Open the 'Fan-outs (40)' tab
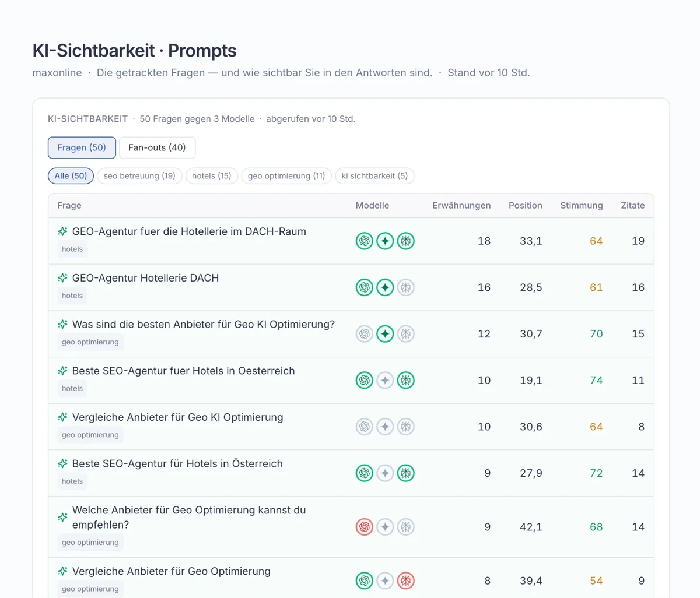 coord(157,147)
